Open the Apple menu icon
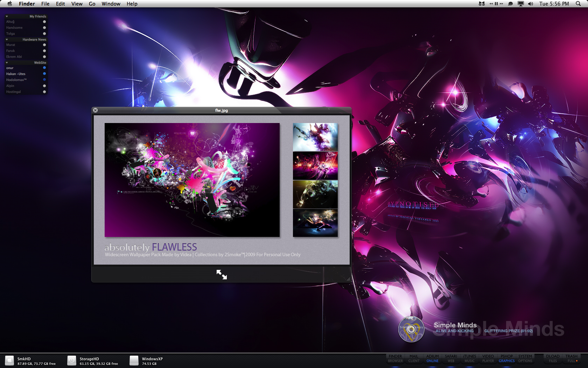 coord(10,4)
